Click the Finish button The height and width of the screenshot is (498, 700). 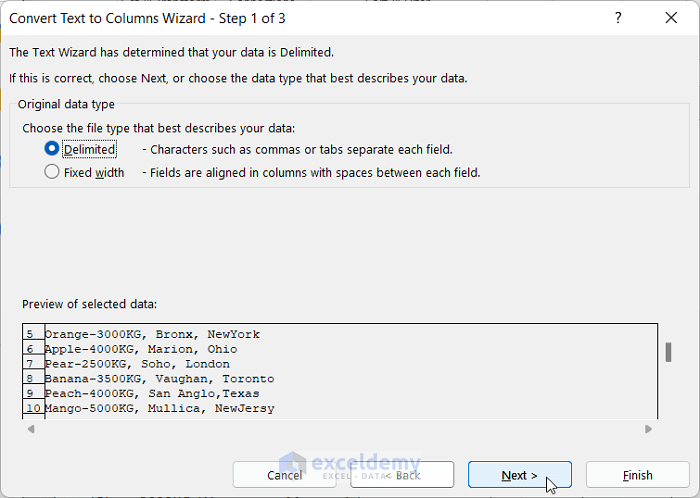(x=637, y=475)
